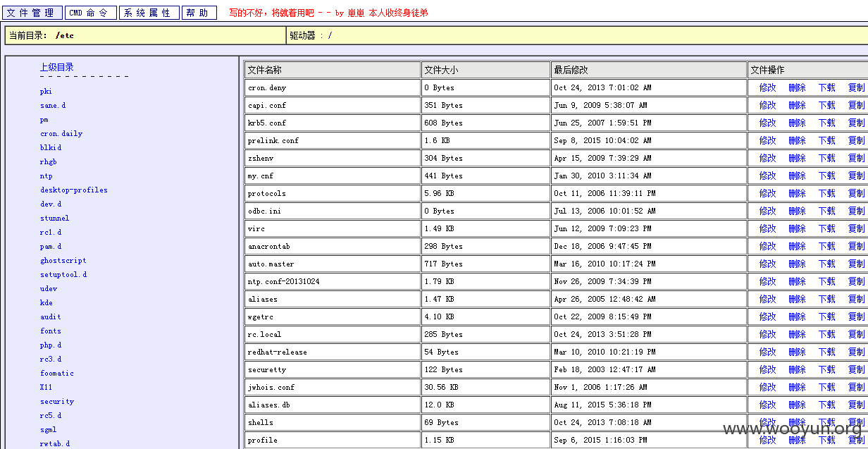This screenshot has width=868, height=449.
Task: Click 修改 for rc.local
Action: [767, 334]
